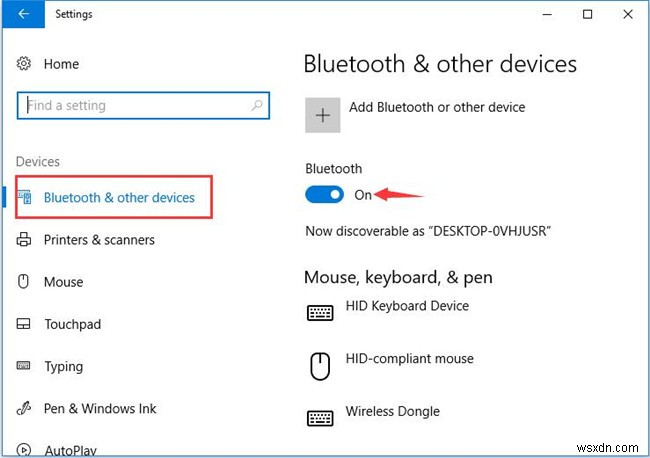Click the plus icon to add device
650x458 pixels.
(x=322, y=115)
